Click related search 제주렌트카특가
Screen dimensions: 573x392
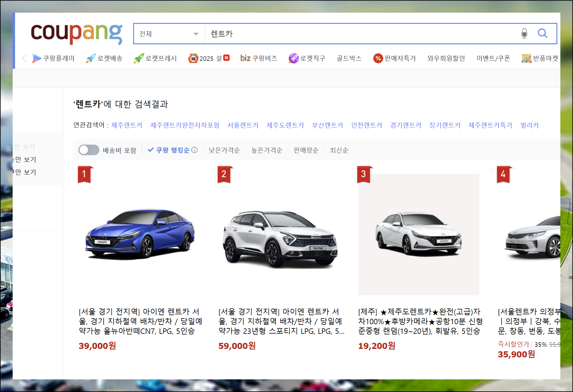tap(490, 125)
